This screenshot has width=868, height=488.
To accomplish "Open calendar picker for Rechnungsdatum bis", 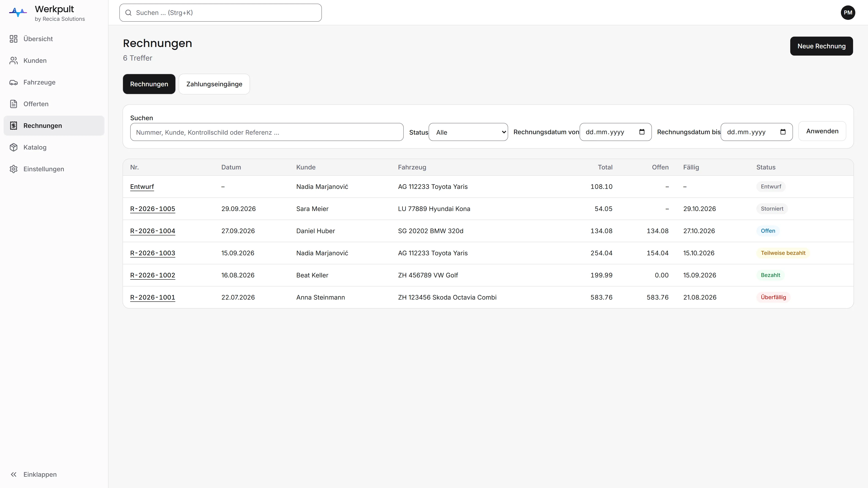I will (783, 132).
